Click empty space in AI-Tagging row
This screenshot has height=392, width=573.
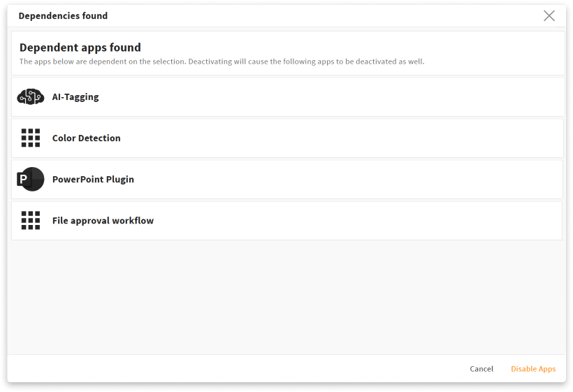(x=329, y=97)
